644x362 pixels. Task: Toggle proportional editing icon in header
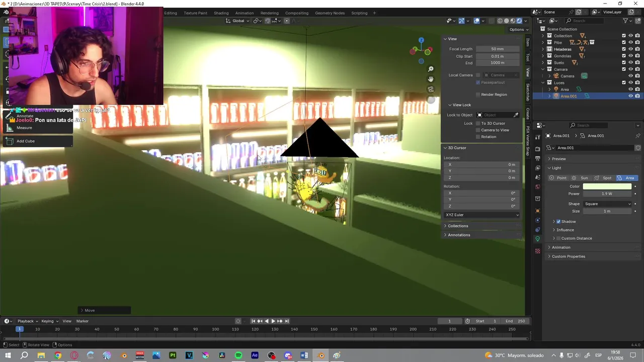(x=287, y=21)
